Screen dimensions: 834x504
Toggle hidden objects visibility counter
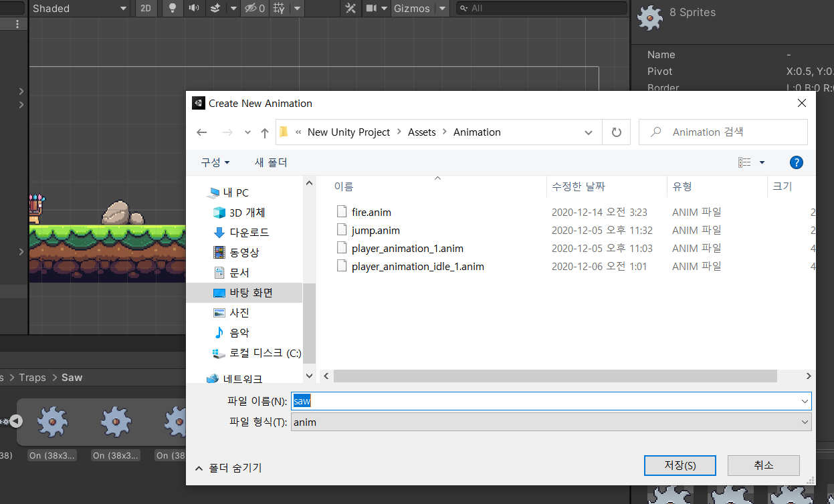point(255,8)
